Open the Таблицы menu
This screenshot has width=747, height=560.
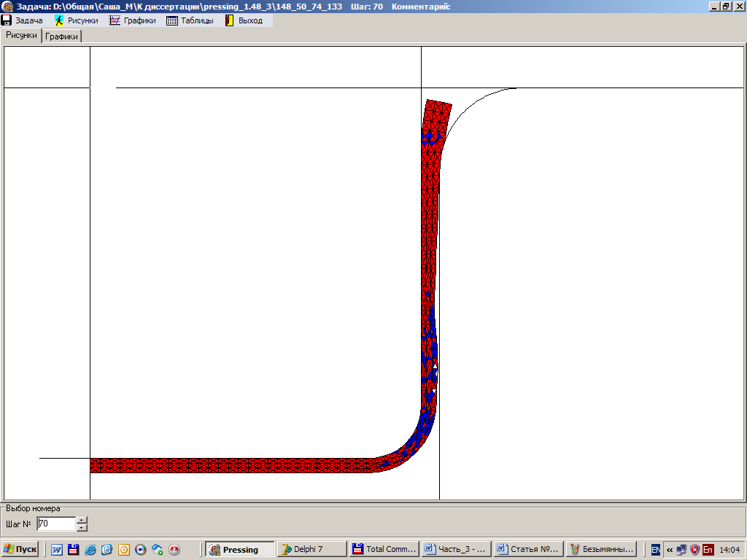(190, 20)
